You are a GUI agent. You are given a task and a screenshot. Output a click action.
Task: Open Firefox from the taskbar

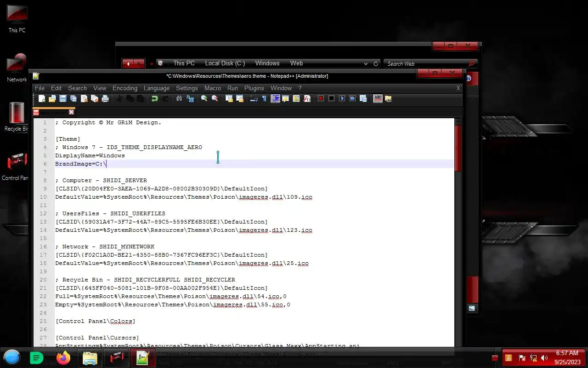pyautogui.click(x=63, y=357)
